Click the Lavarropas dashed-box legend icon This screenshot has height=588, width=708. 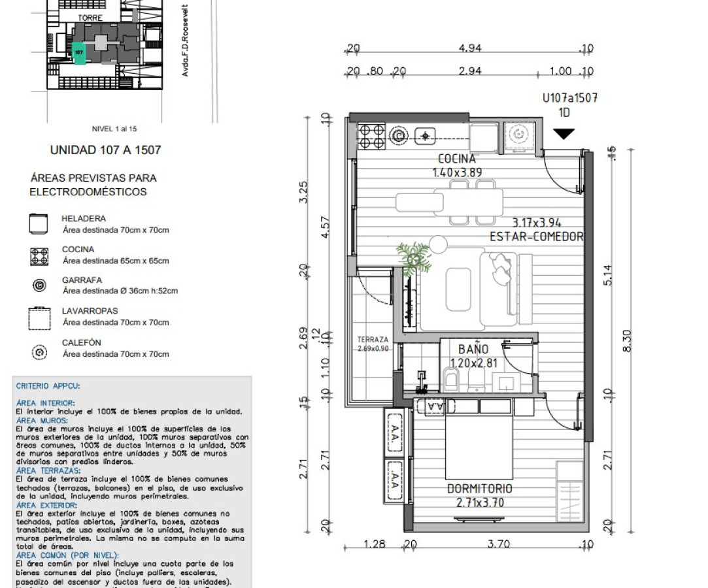[x=39, y=319]
